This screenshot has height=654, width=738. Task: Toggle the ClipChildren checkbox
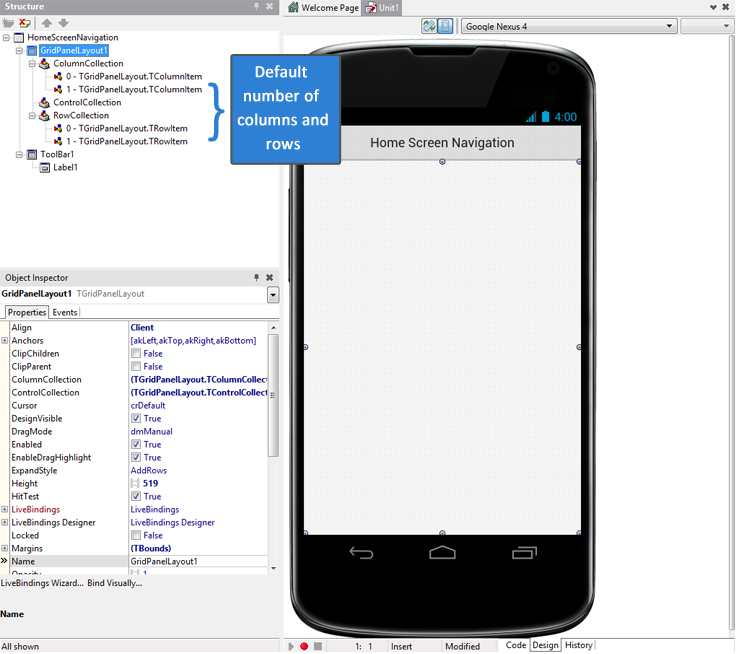click(x=136, y=353)
